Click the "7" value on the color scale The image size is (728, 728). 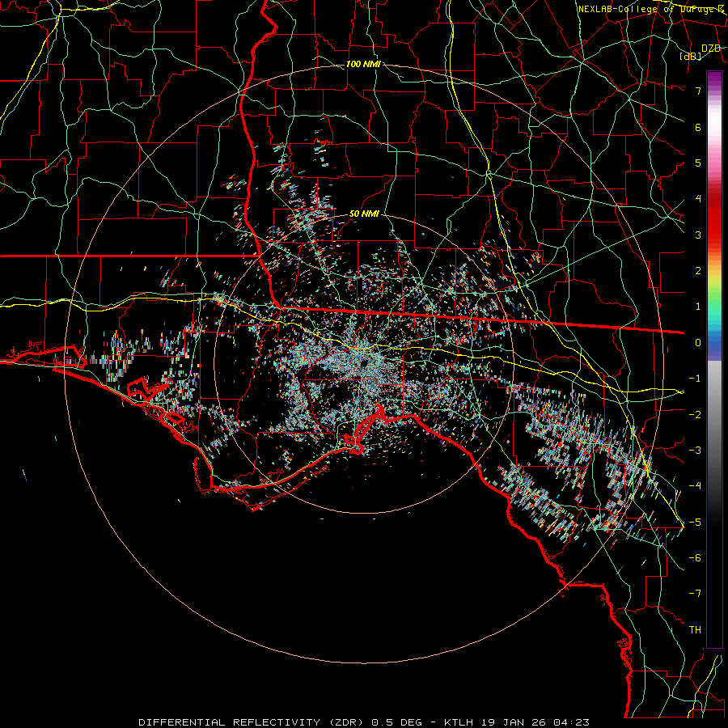[698, 91]
